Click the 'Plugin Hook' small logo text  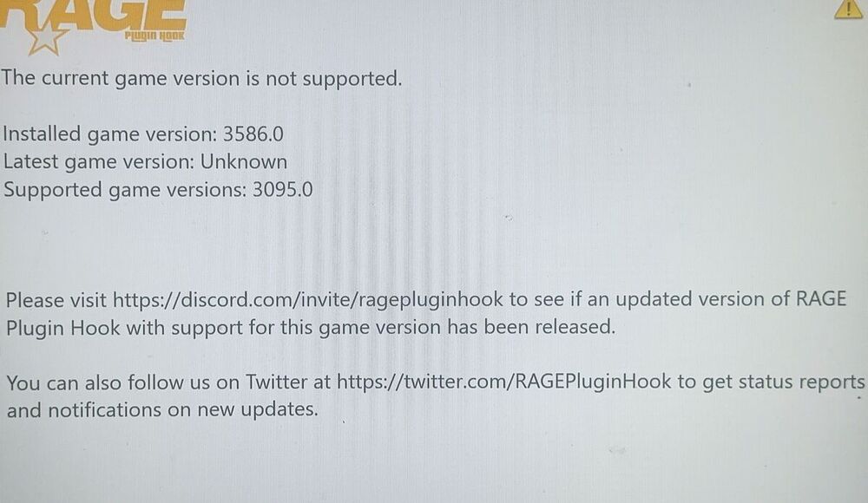pos(155,36)
